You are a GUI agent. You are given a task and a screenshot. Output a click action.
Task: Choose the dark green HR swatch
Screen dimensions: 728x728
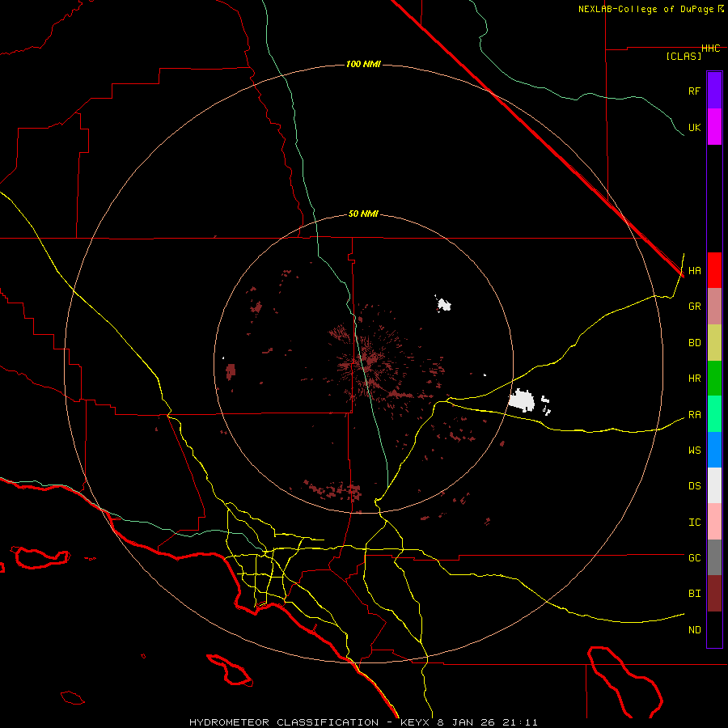(x=714, y=378)
